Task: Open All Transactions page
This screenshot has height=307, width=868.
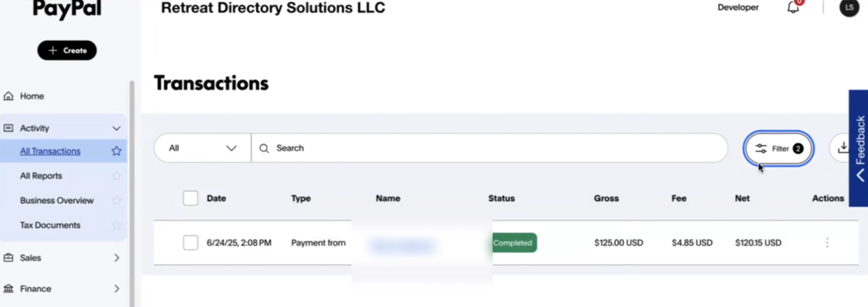Action: click(x=50, y=151)
